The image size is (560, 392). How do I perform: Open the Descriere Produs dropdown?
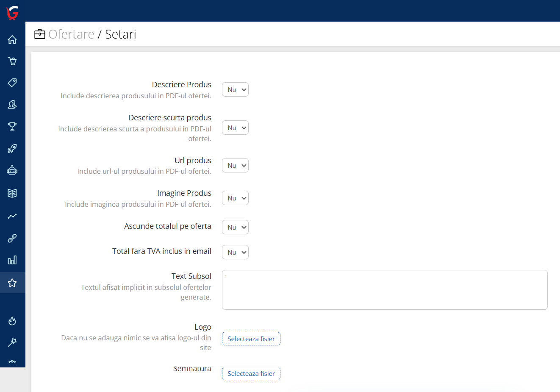click(x=235, y=89)
